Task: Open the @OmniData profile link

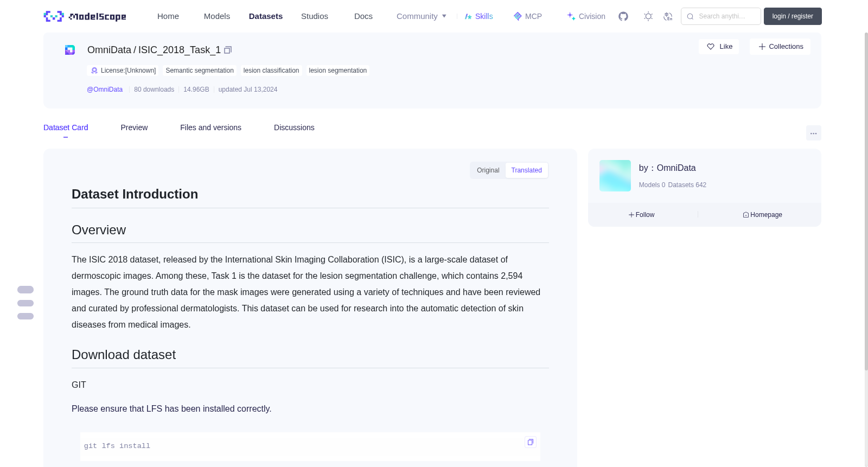Action: [105, 89]
